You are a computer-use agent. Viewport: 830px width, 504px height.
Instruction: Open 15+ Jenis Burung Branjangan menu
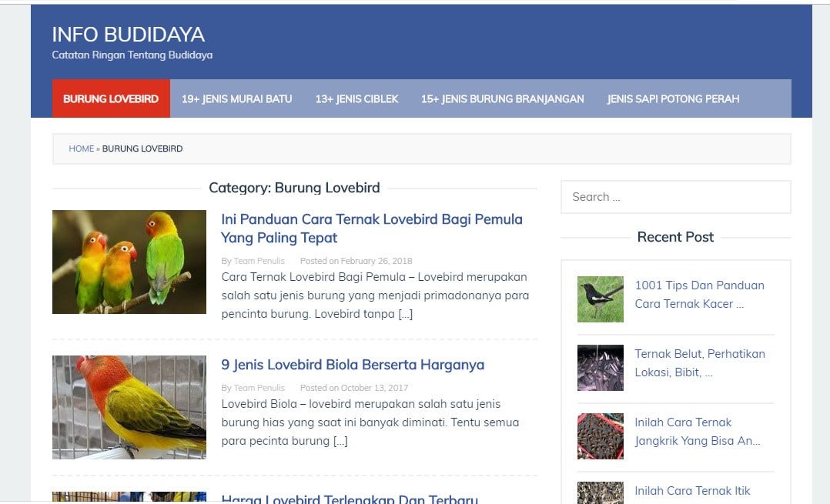502,99
